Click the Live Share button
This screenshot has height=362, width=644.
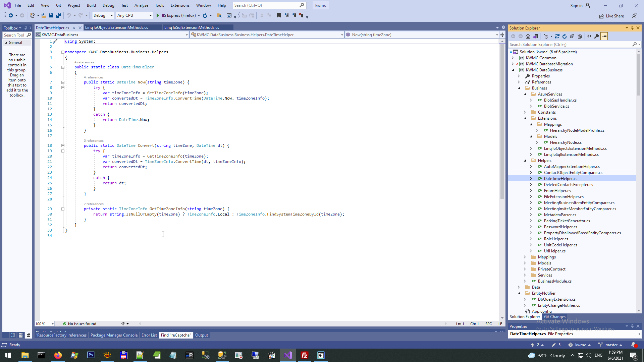tap(611, 16)
